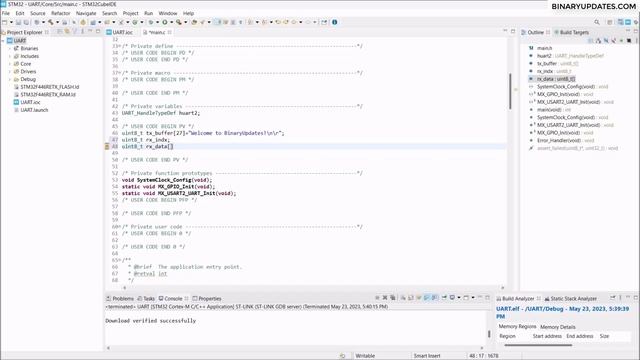Open the Refactor menu
Screen dimensions: 640x360
point(61,13)
